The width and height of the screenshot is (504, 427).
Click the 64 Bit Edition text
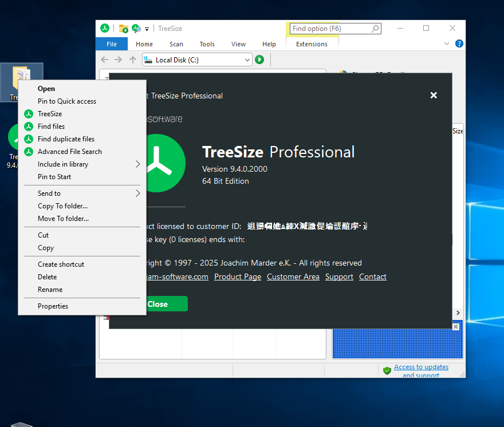225,181
